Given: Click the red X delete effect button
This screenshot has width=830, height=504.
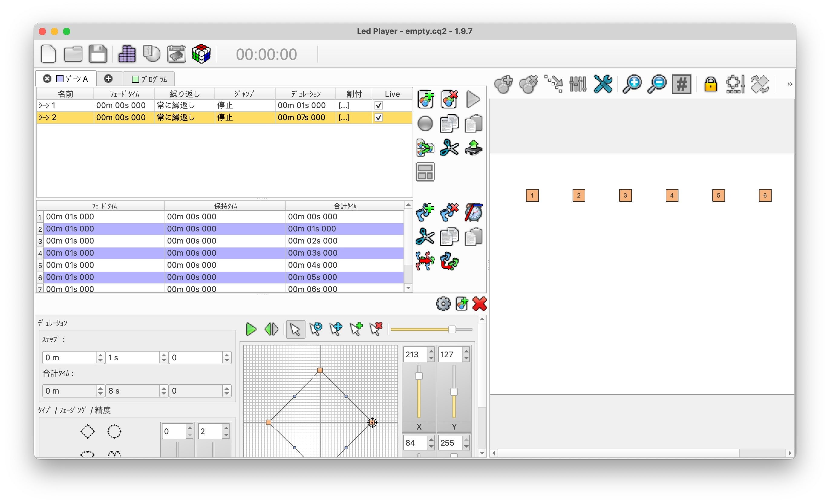Looking at the screenshot, I should click(x=479, y=303).
